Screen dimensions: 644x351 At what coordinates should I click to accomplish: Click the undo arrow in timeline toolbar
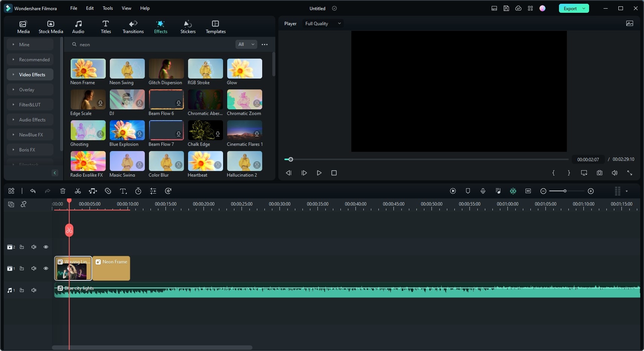point(33,191)
